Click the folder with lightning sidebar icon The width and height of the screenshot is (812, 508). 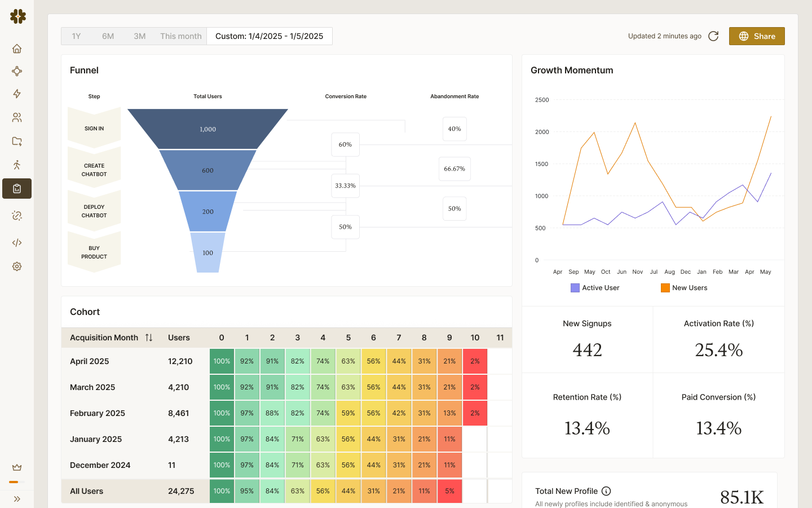pos(17,141)
